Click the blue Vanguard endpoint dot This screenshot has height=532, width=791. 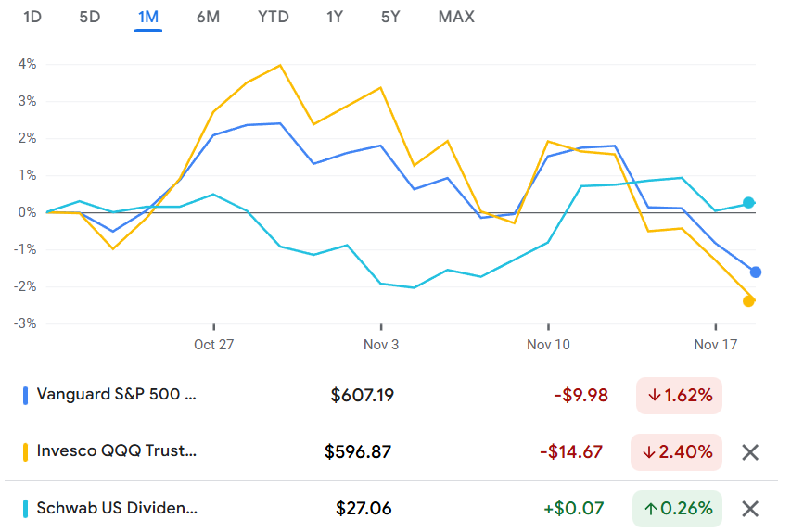pos(756,272)
